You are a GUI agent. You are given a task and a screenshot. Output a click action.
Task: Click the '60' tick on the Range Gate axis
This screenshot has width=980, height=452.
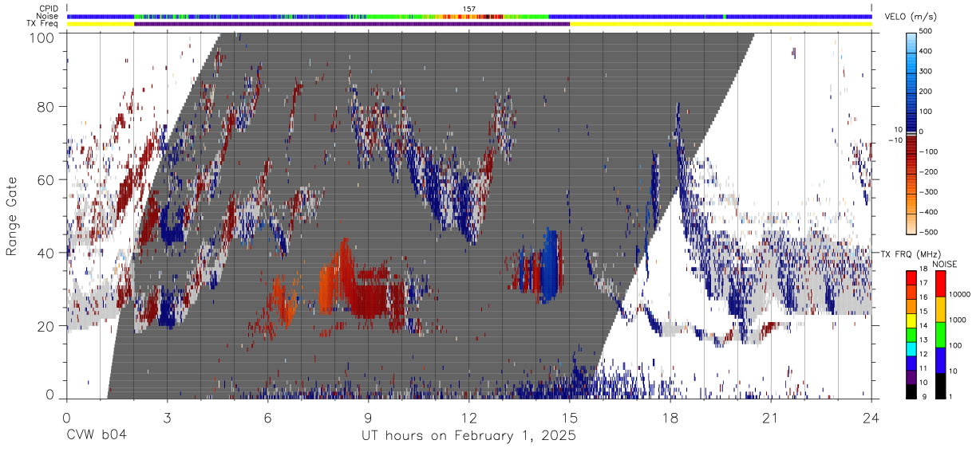click(45, 180)
